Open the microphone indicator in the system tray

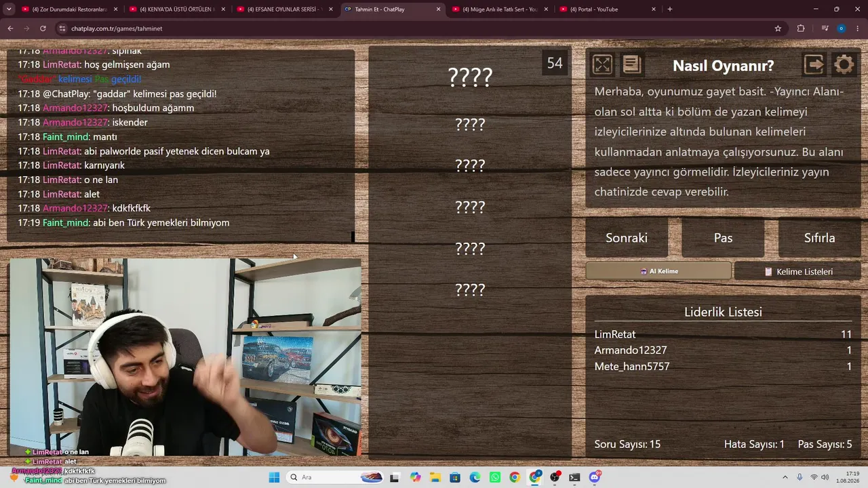click(800, 477)
